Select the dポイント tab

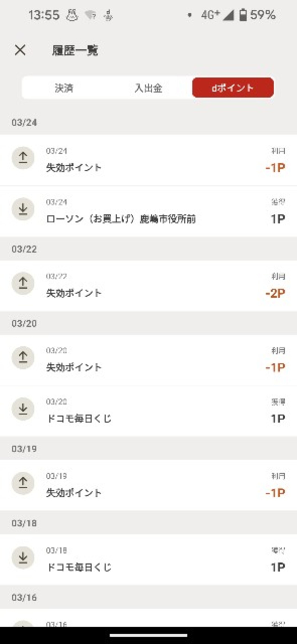pyautogui.click(x=233, y=88)
